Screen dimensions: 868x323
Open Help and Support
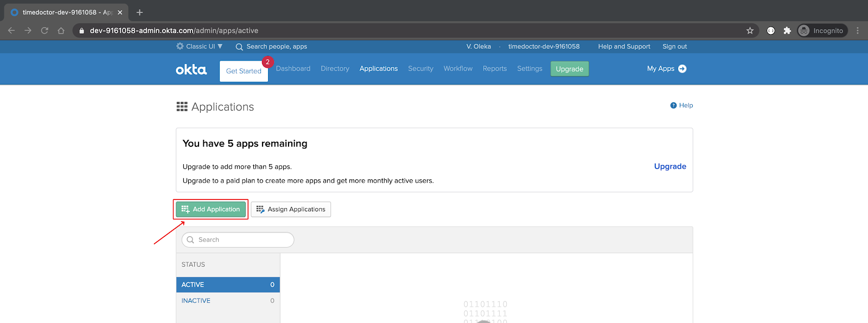(624, 47)
